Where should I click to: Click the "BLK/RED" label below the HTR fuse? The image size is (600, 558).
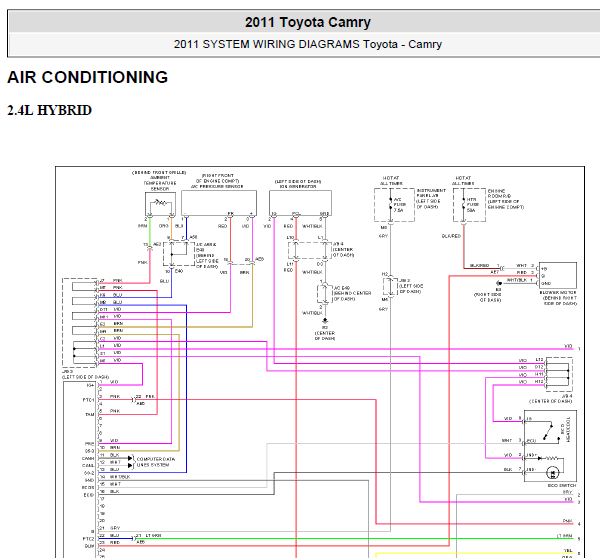(451, 236)
